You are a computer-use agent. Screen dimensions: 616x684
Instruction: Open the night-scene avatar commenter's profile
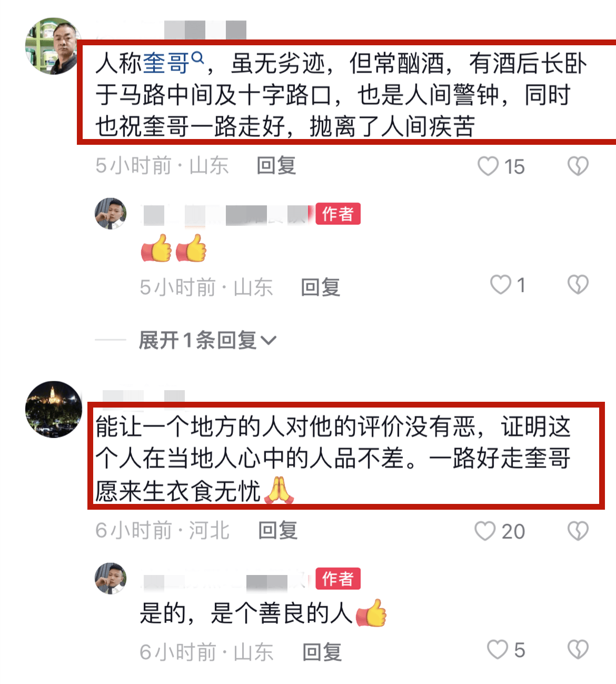point(54,409)
